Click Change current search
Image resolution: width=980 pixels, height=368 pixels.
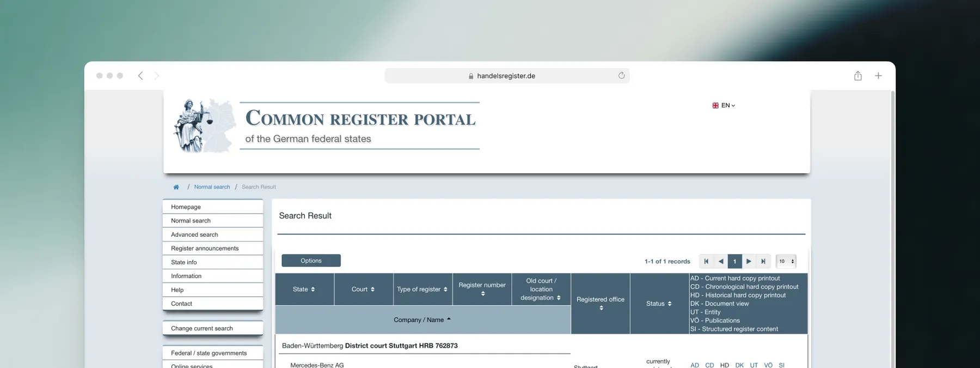(x=213, y=328)
